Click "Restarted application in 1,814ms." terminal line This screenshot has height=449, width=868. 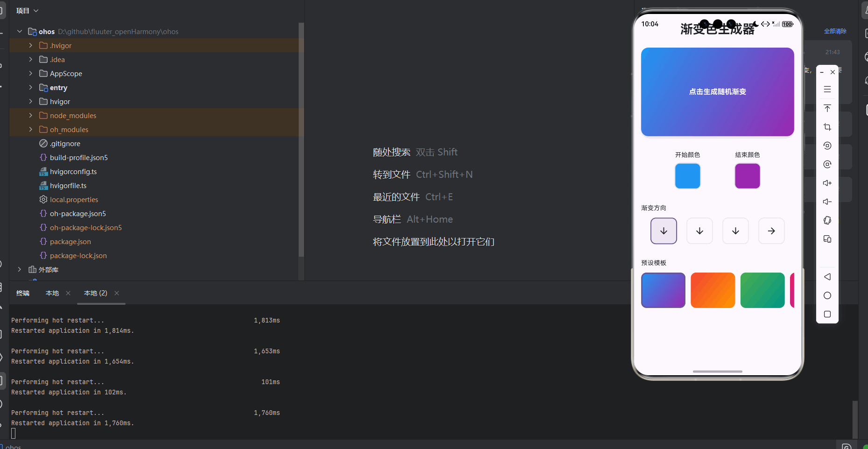[x=72, y=331]
